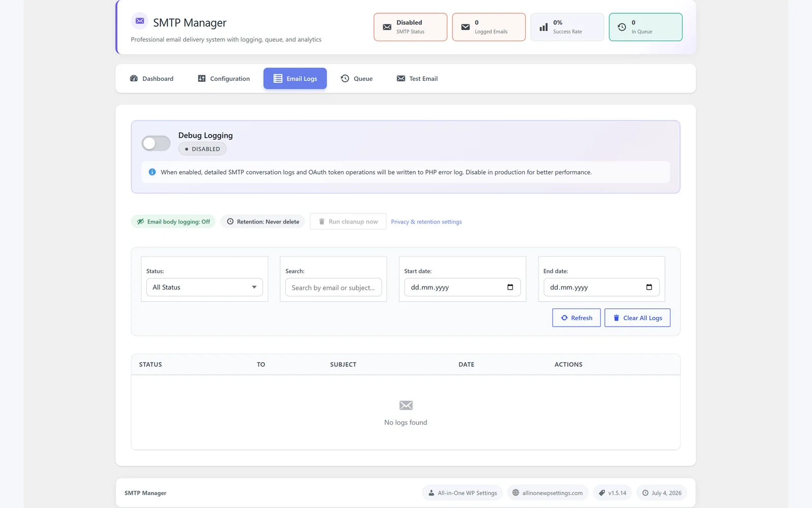
Task: Click the Debug Logging heading
Action: point(206,135)
